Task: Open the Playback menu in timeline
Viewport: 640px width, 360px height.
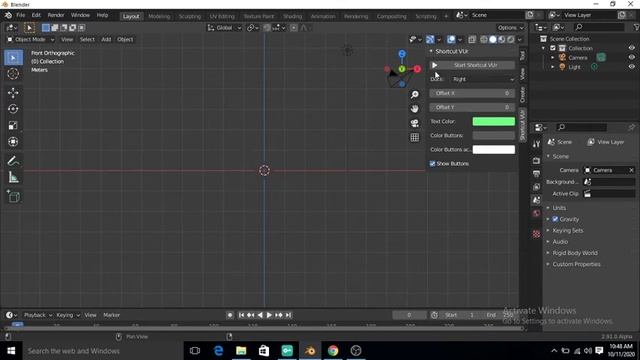Action: click(x=38, y=315)
